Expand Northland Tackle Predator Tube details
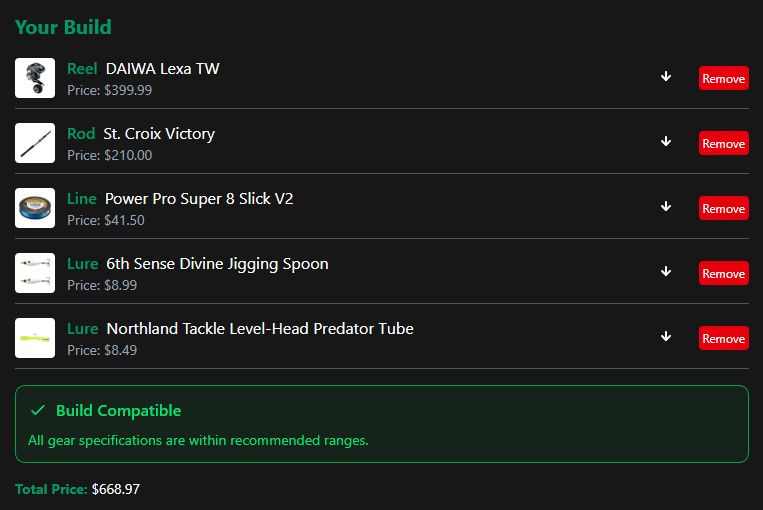This screenshot has width=763, height=510. click(x=666, y=337)
